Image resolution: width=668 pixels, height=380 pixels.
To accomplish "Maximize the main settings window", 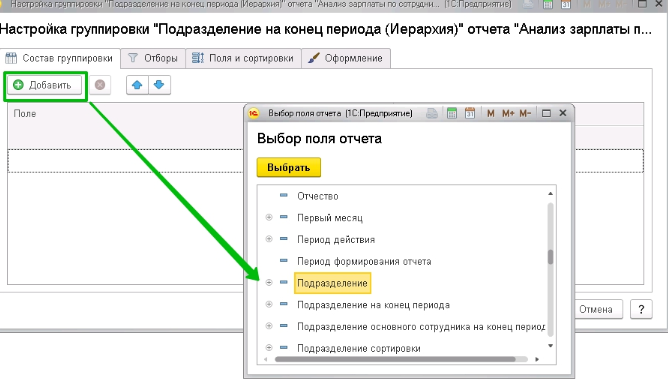I will click(642, 4).
